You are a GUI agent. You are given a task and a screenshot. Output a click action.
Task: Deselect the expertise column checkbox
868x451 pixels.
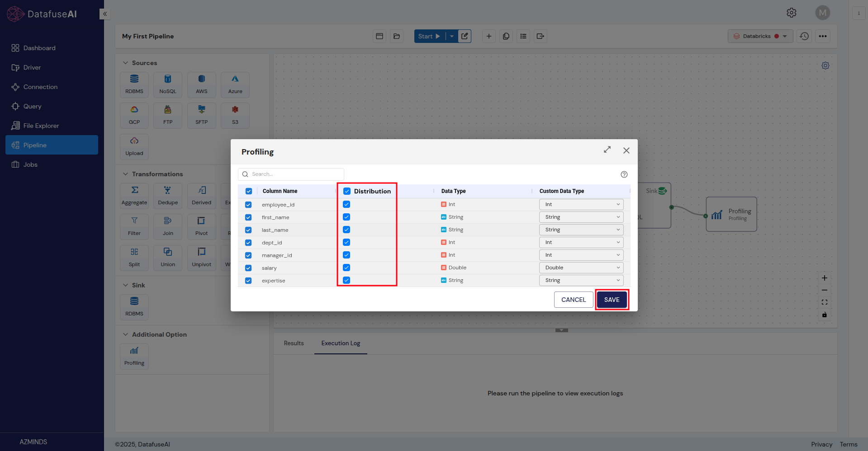(248, 280)
